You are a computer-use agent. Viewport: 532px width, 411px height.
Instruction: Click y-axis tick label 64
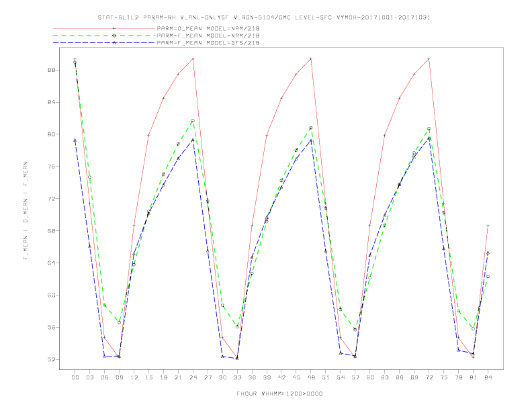pos(52,263)
